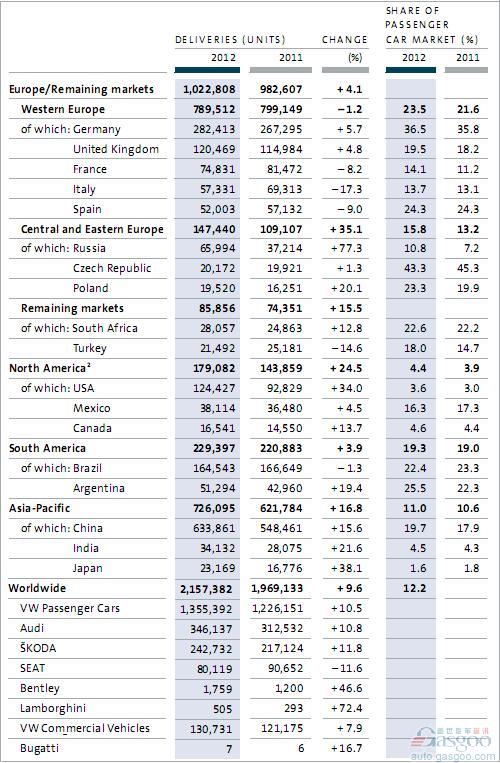Click China's 2012 market share 19.7
Viewport: 500px width, 763px height.
[414, 528]
